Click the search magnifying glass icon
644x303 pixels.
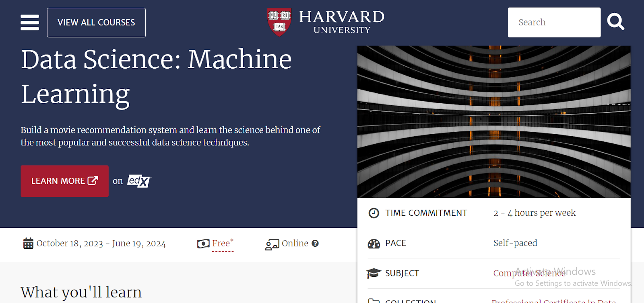coord(615,22)
